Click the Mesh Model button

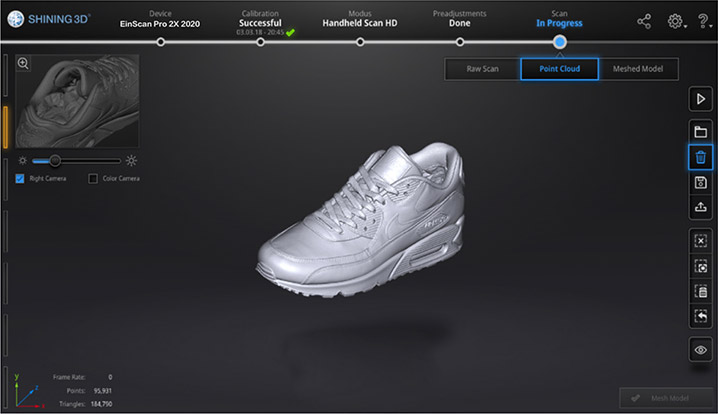[x=658, y=398]
